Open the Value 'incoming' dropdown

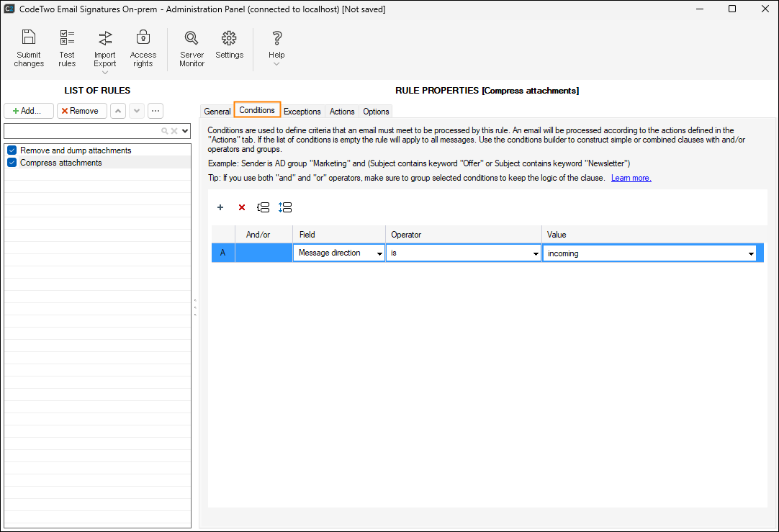coord(751,253)
